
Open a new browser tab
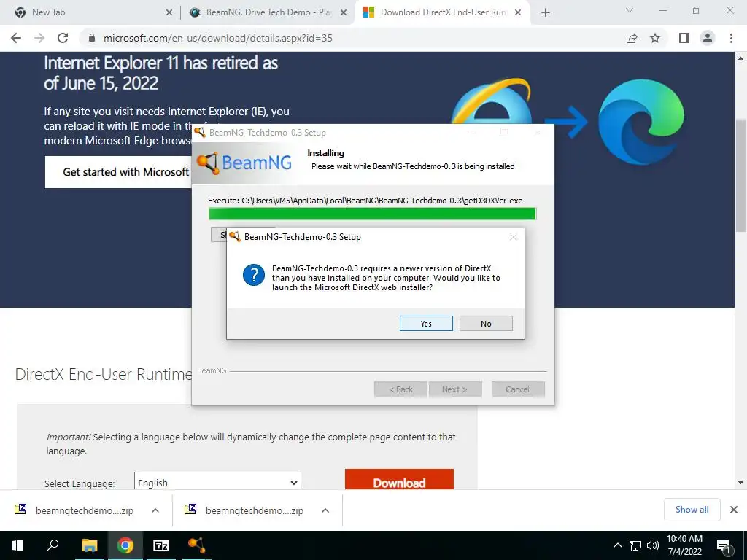(546, 13)
